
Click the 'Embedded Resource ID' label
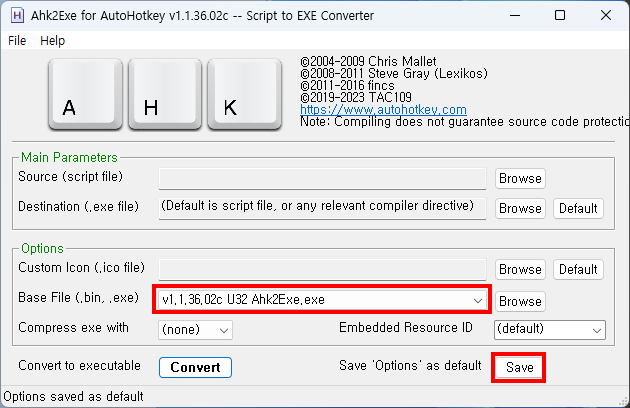pyautogui.click(x=406, y=327)
